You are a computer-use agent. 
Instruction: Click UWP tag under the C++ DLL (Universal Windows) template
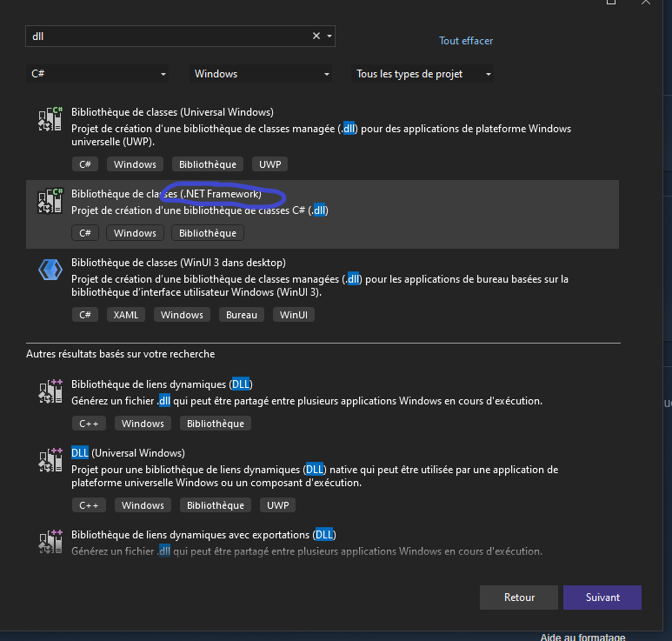pyautogui.click(x=277, y=505)
